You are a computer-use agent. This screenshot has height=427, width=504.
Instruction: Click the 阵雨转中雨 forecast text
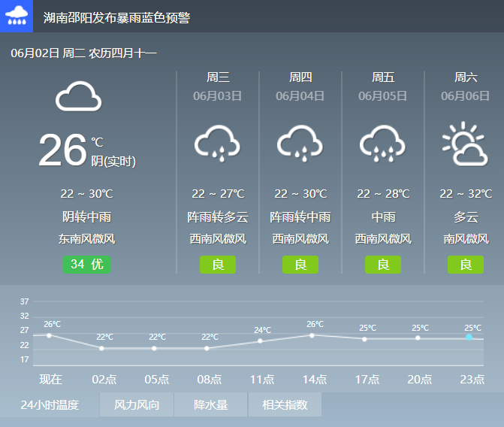300,217
